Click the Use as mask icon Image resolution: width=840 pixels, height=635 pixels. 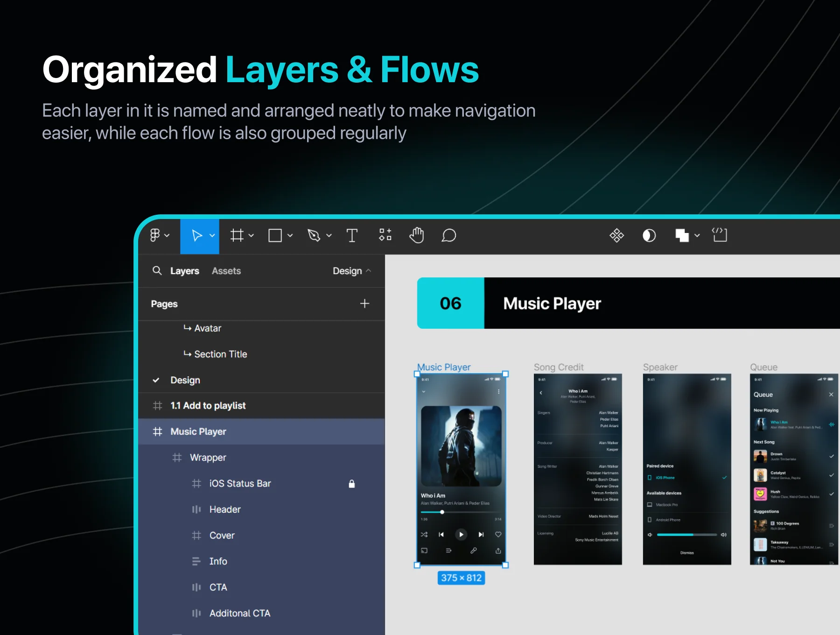tap(649, 235)
